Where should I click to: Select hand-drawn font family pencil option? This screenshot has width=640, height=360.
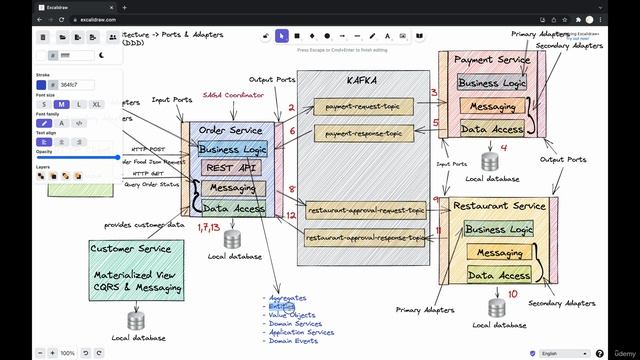[44, 123]
